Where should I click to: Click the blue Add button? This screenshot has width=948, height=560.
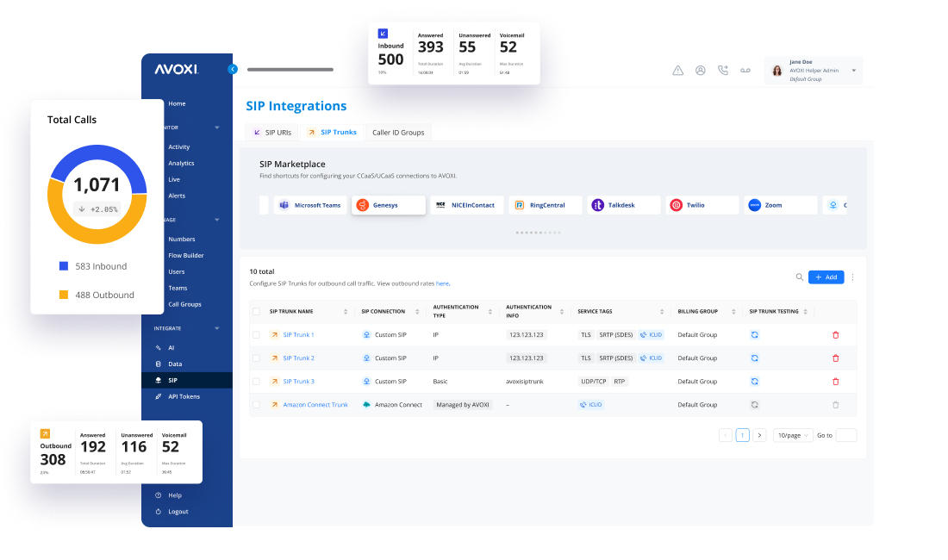826,277
